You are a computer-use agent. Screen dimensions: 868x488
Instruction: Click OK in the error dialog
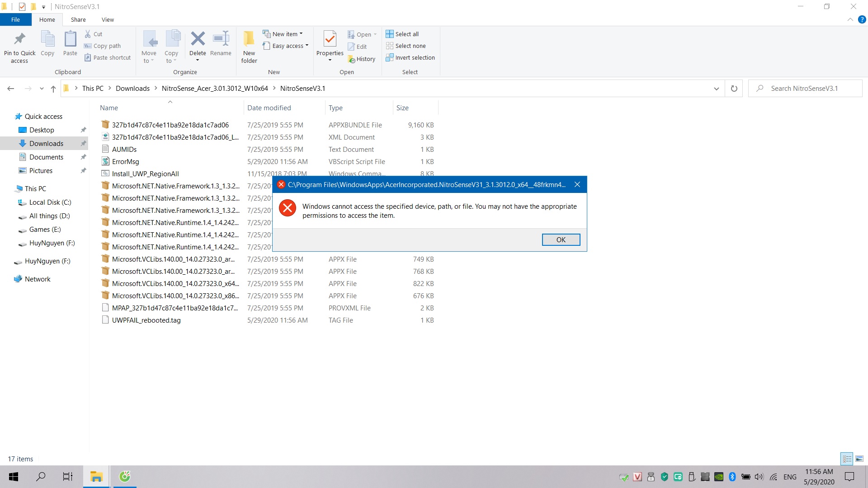pyautogui.click(x=561, y=239)
